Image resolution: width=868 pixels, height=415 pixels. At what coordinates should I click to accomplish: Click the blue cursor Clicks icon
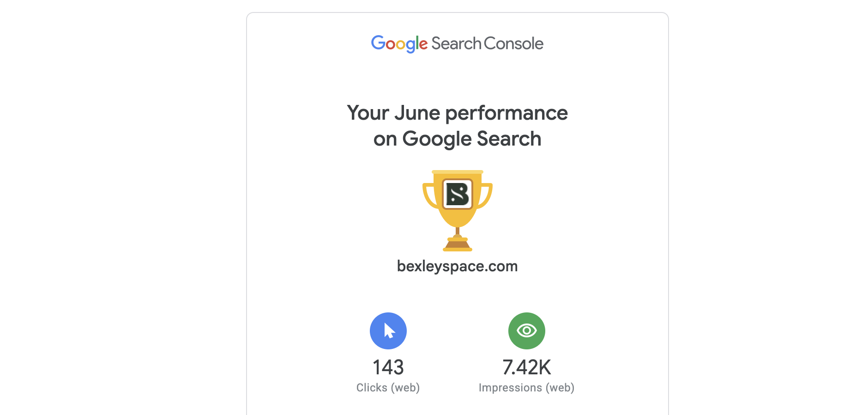(388, 331)
